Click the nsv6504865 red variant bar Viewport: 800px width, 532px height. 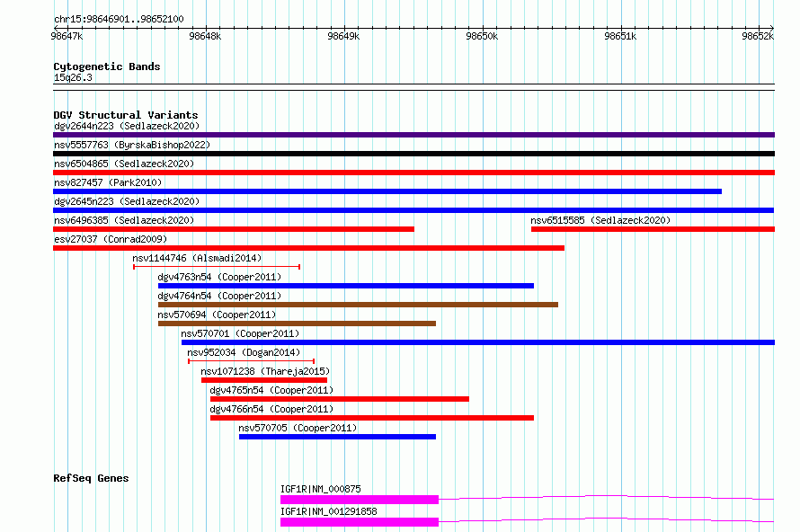[x=413, y=173]
